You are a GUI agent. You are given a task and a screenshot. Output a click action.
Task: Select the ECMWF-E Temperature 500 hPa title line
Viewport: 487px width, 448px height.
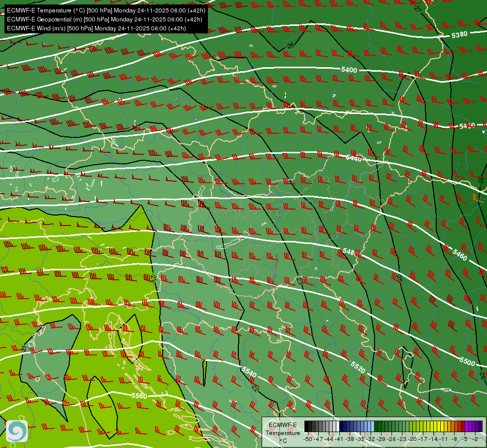[x=106, y=10]
